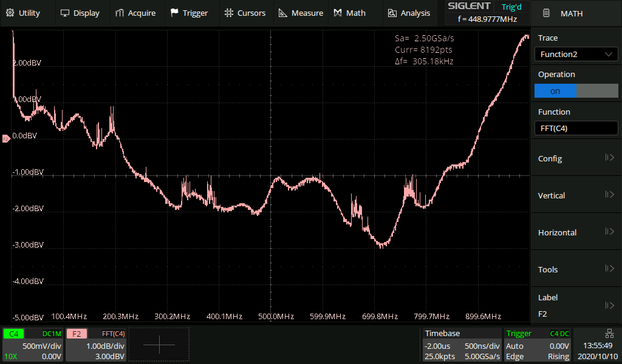Viewport: 622px width, 364px height.
Task: Click the 100.4MHz axis label
Action: [x=69, y=317]
